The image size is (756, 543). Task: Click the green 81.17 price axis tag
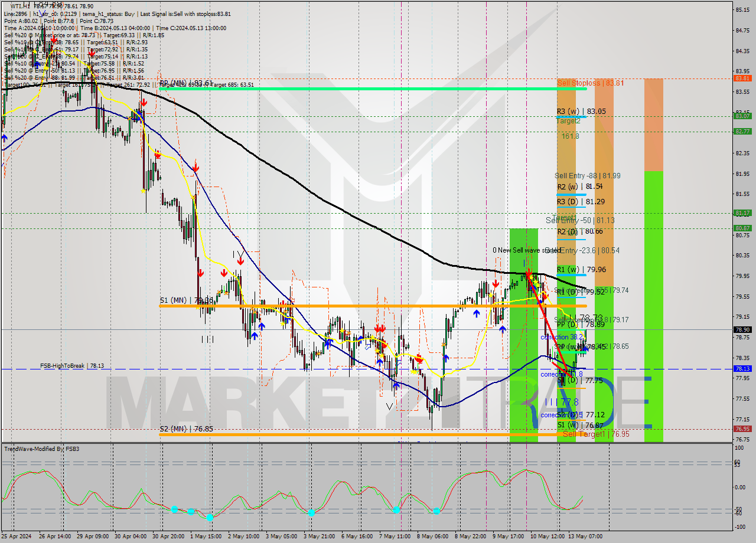742,212
